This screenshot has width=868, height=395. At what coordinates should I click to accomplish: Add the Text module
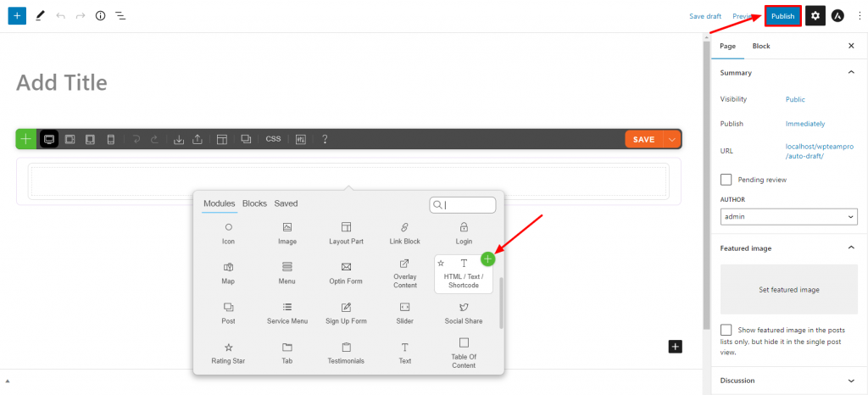tap(404, 353)
